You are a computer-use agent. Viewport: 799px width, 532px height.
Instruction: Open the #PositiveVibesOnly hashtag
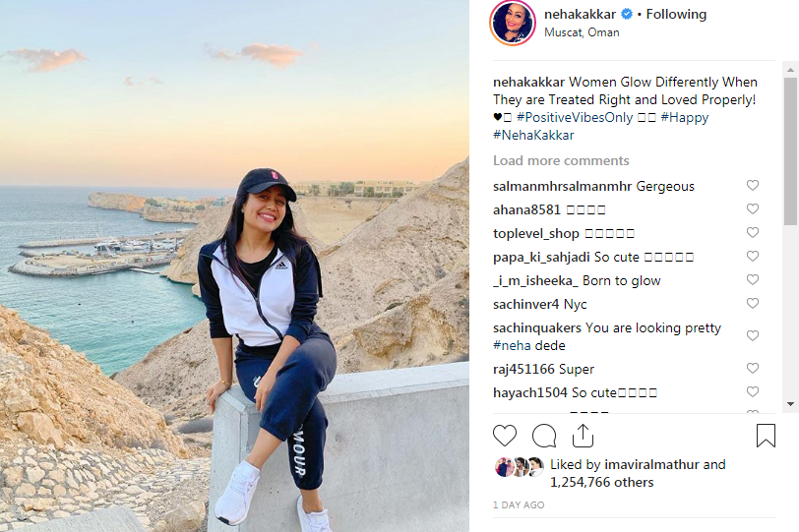pos(575,118)
